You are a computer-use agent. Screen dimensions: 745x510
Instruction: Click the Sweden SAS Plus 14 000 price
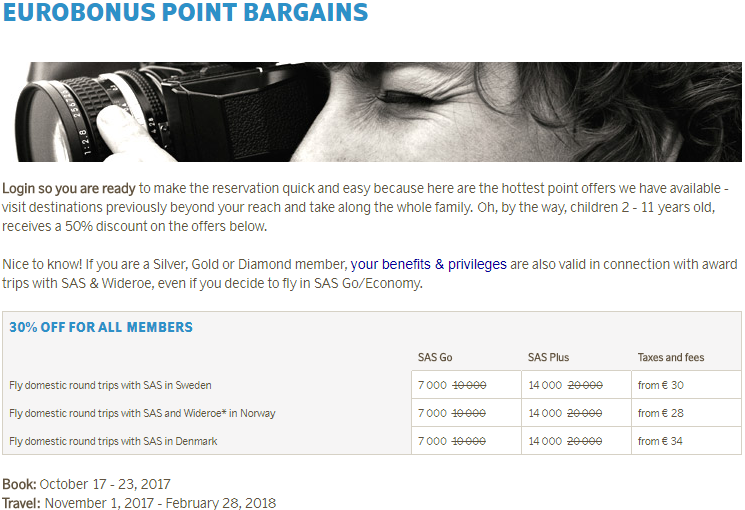pyautogui.click(x=545, y=385)
